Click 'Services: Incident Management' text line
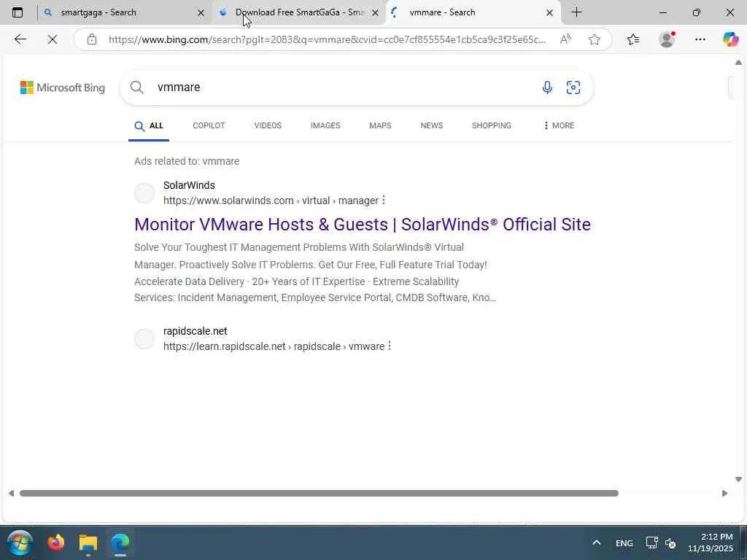This screenshot has height=560, width=747. tap(315, 297)
